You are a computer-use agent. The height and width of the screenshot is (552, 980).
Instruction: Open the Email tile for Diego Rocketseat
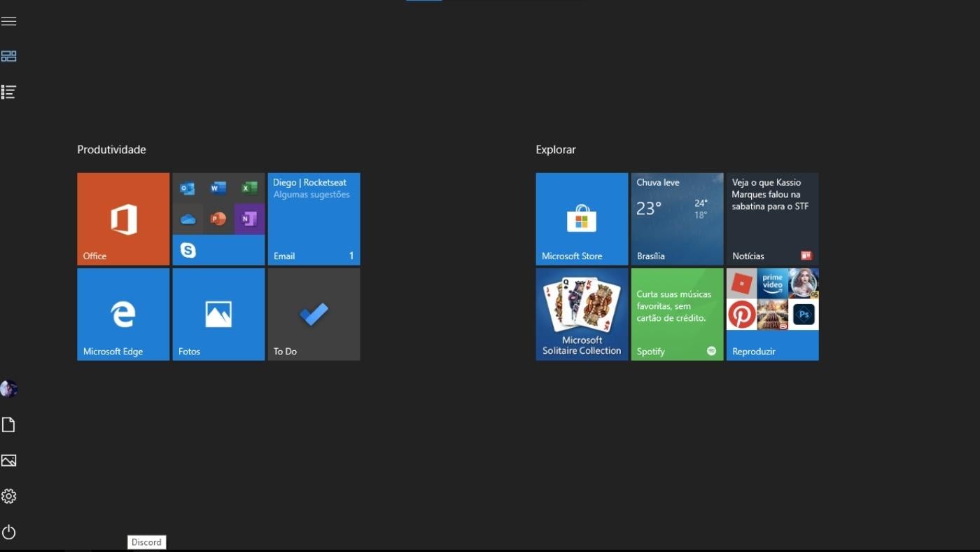click(314, 219)
